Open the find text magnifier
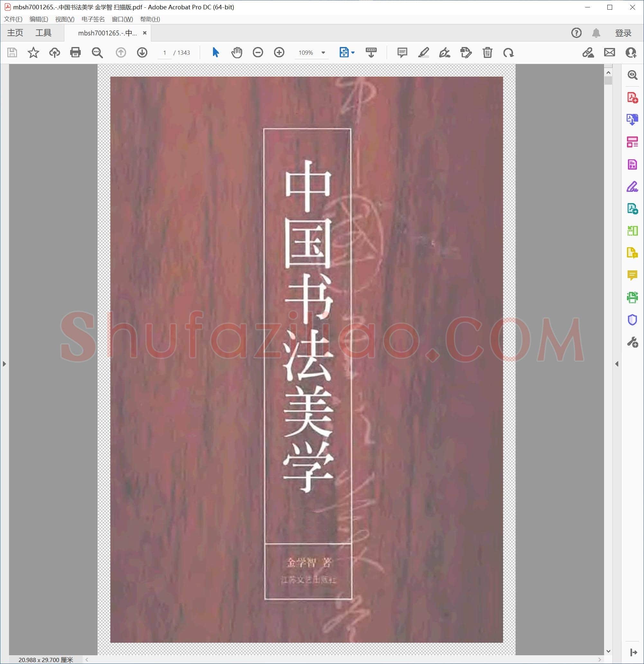This screenshot has width=644, height=664. (97, 52)
